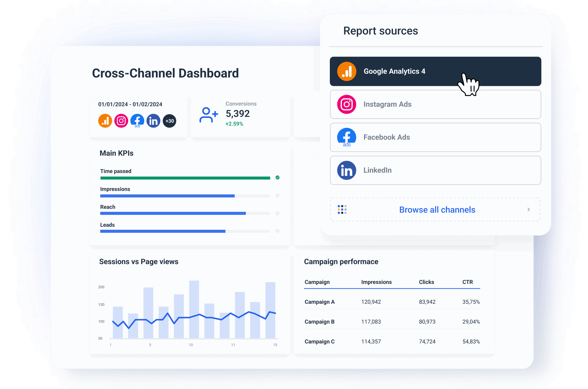Select the Google Analytics 4 source icon
Viewport: 588px width, 389px height.
tap(346, 71)
